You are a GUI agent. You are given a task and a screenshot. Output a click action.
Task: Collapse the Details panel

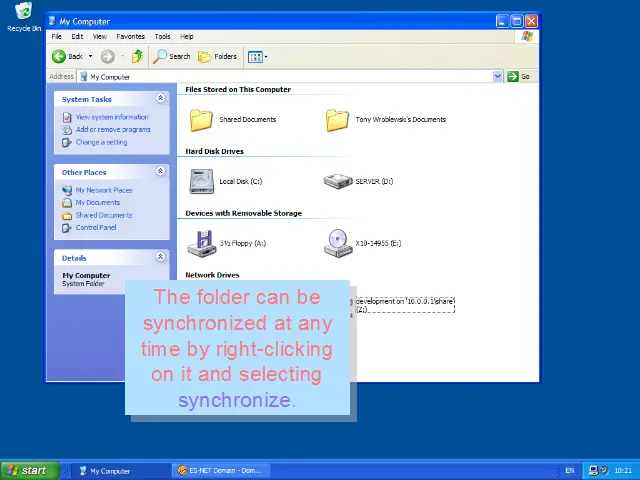tap(160, 258)
